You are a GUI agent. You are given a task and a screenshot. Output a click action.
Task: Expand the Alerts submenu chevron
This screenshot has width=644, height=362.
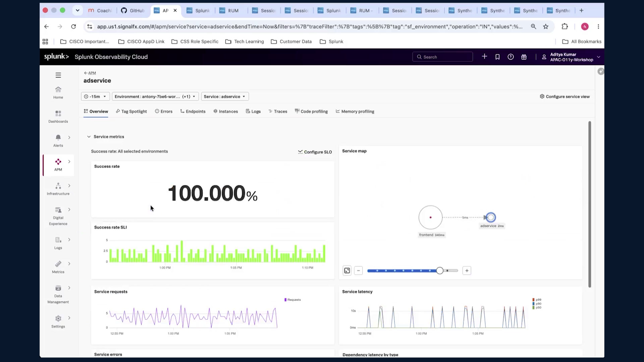click(x=69, y=137)
